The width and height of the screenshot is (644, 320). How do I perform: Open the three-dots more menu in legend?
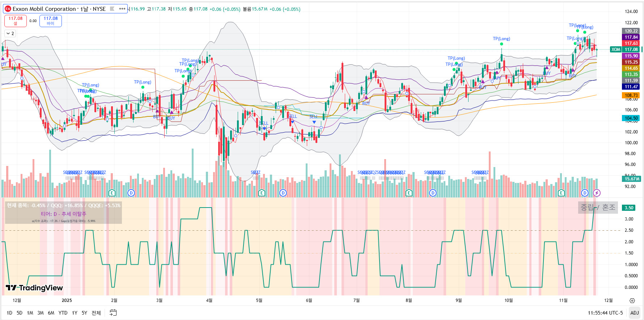point(122,9)
